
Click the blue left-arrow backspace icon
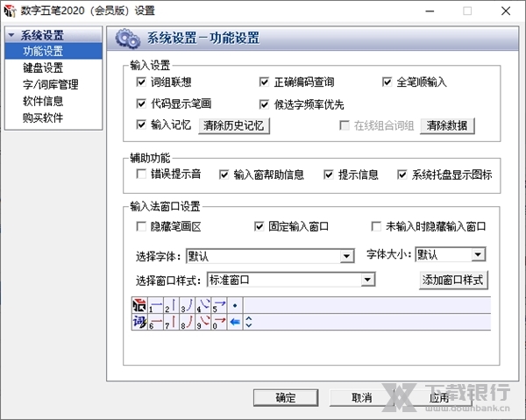tap(235, 322)
